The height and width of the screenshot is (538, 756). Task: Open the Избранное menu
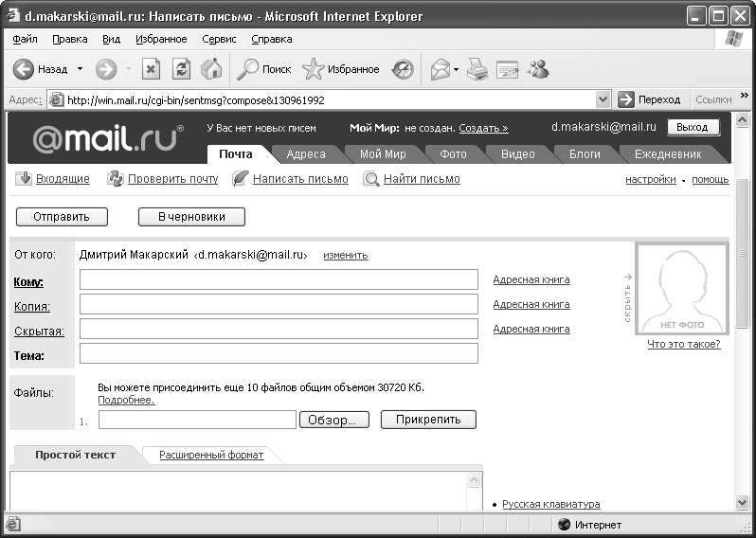tap(161, 39)
